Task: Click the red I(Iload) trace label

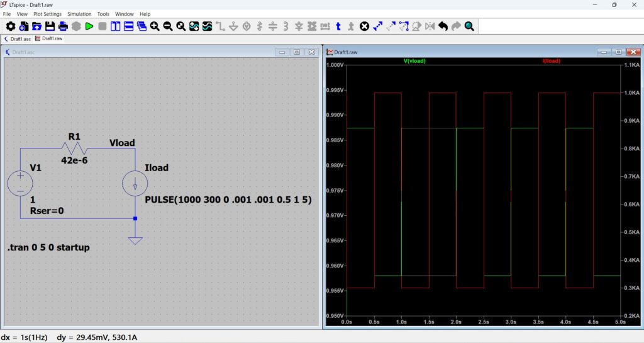Action: [x=551, y=61]
